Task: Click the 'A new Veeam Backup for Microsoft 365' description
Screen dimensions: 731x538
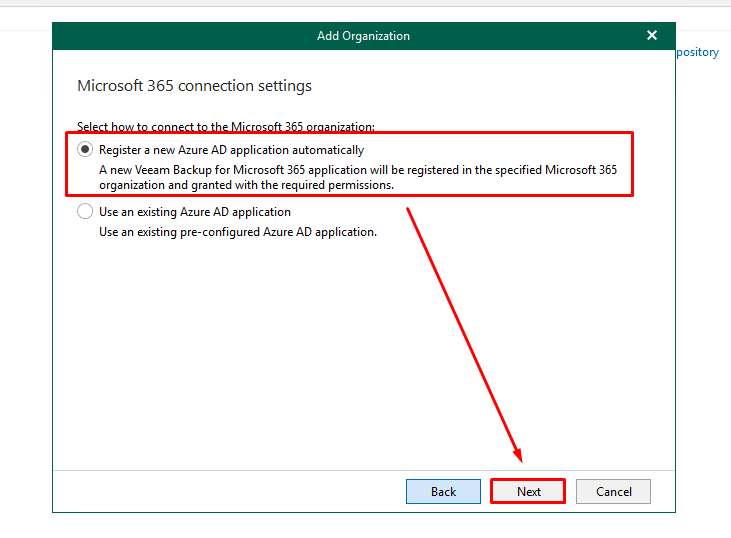Action: tap(358, 177)
